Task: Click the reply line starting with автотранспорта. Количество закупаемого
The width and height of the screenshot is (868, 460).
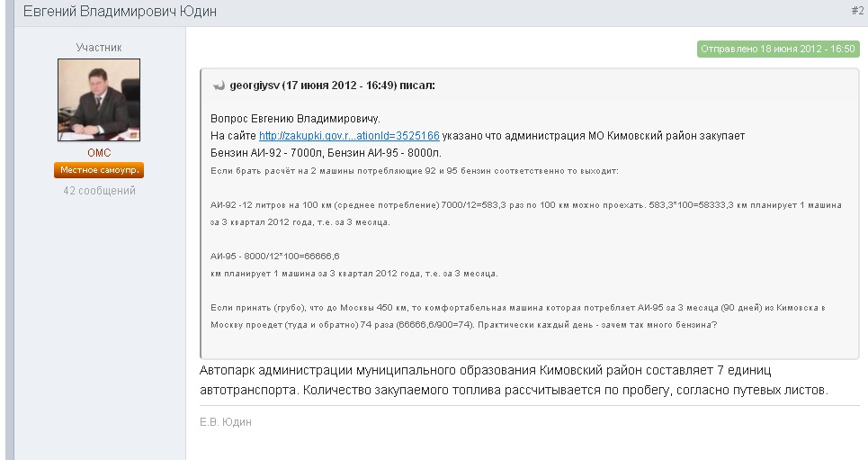Action: click(513, 390)
